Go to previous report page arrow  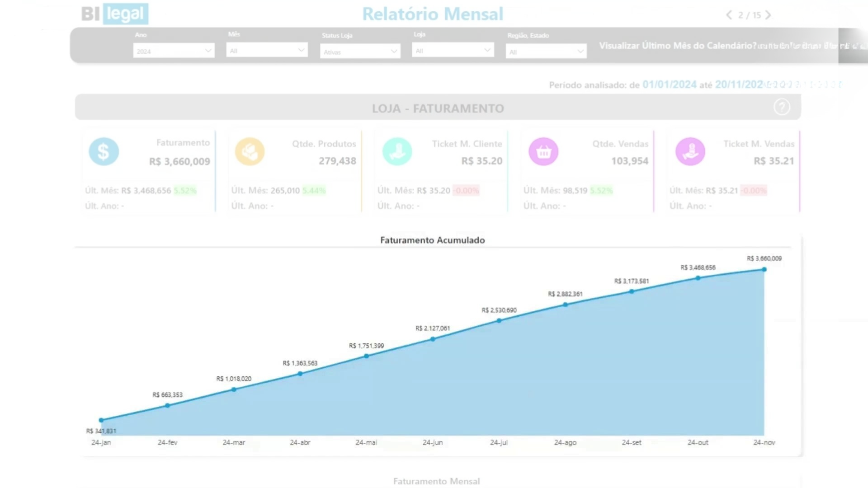[x=729, y=15]
